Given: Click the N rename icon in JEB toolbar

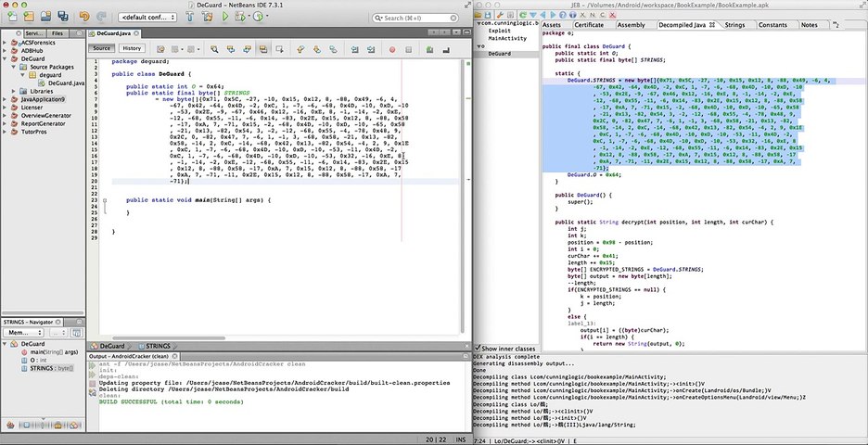Looking at the screenshot, I should (x=593, y=15).
